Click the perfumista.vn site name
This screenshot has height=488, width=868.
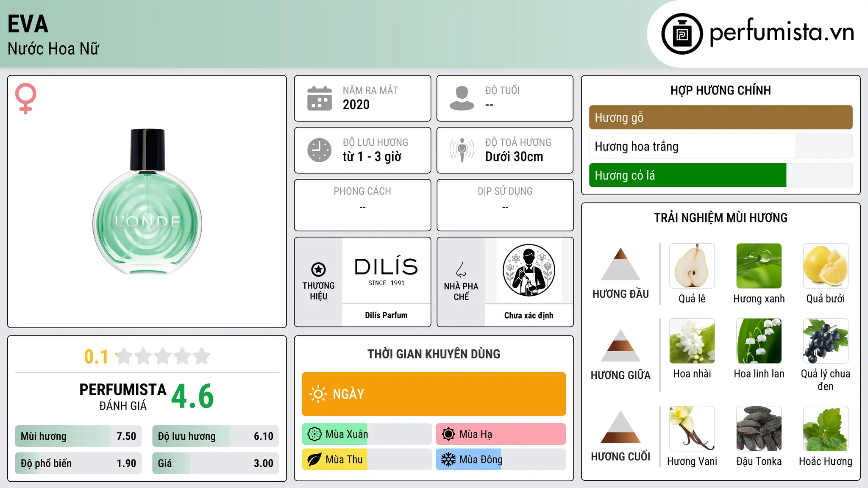coord(782,32)
